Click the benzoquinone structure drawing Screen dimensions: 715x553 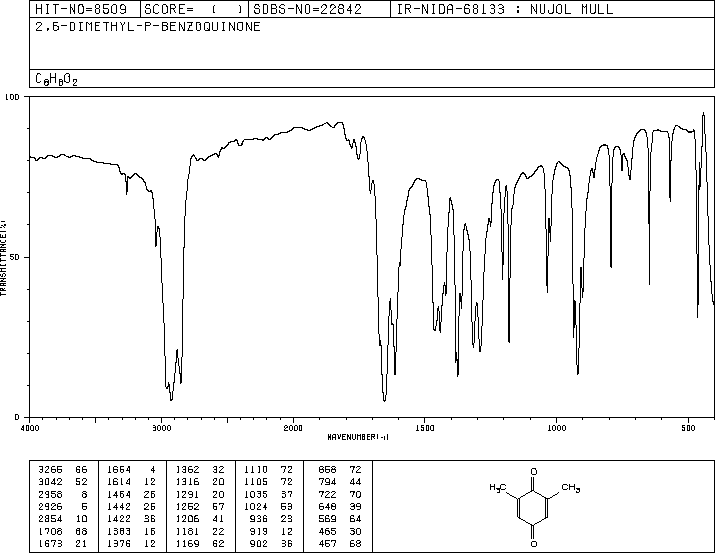[534, 507]
